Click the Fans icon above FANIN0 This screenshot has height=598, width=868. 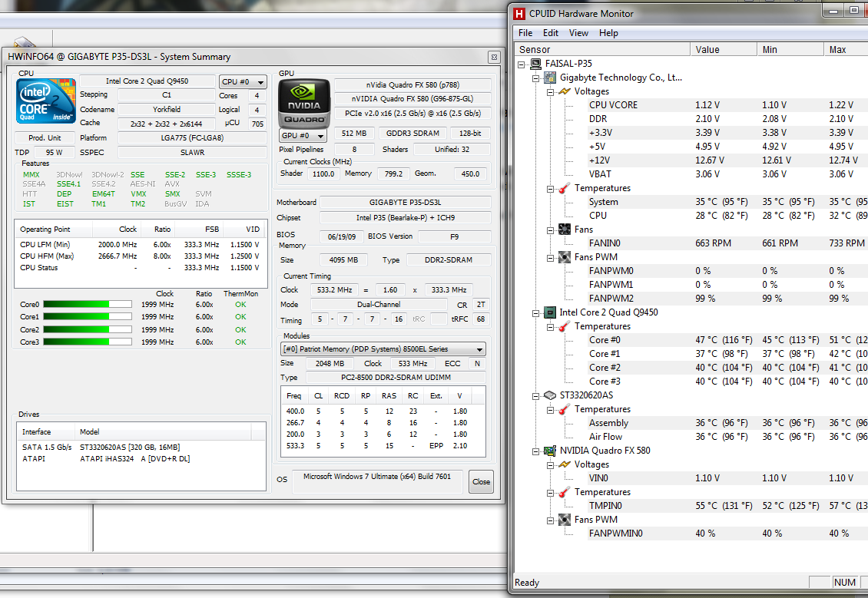pos(564,230)
